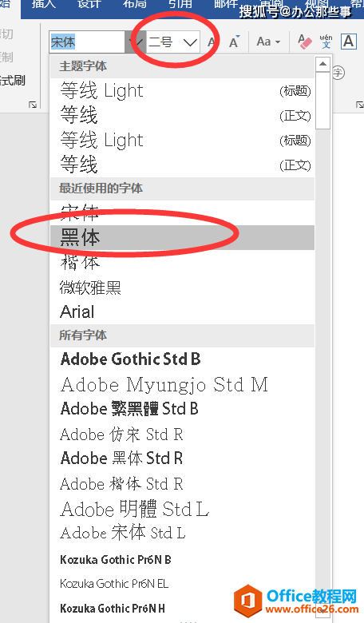Viewport: 364px width, 623px height.
Task: Click the Phonetic Guide wén icon
Action: pos(326,42)
